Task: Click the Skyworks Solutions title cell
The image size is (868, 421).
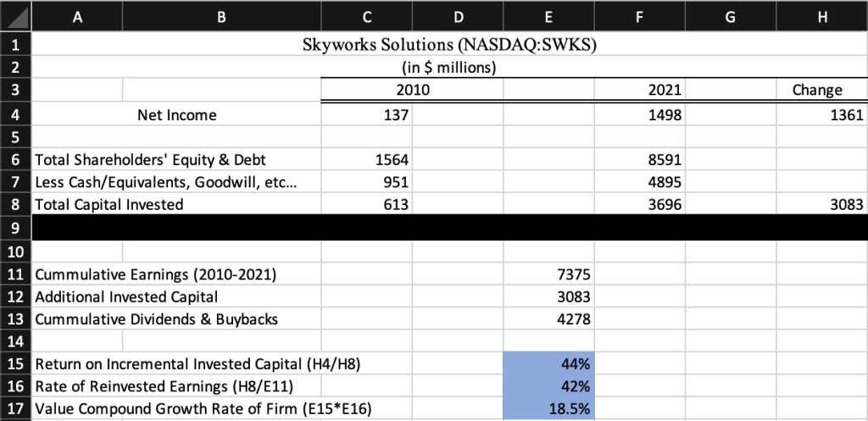Action: click(x=449, y=45)
